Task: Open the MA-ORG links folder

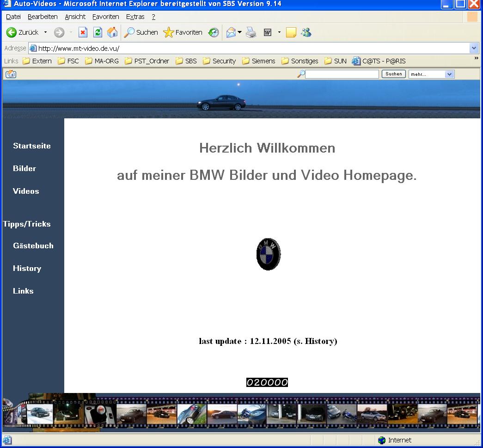Action: (x=102, y=61)
